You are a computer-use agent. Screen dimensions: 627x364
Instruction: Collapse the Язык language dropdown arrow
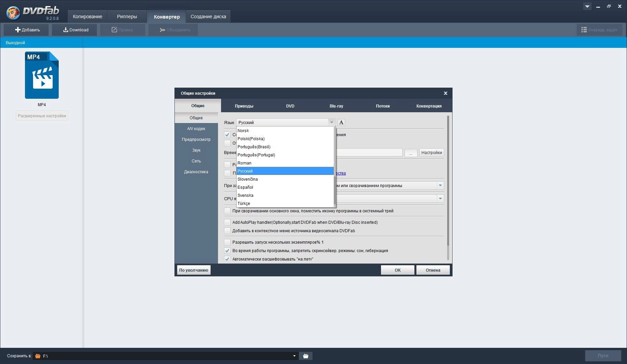tap(331, 122)
